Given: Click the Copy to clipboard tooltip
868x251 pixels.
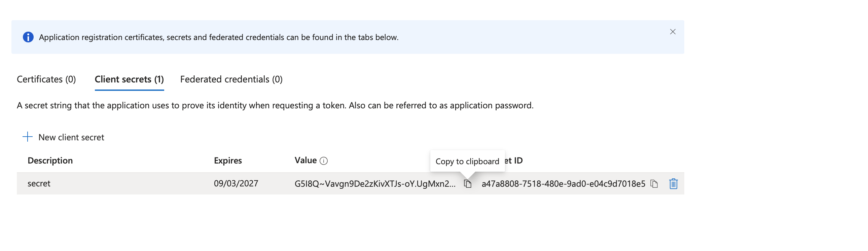Looking at the screenshot, I should pos(467,162).
